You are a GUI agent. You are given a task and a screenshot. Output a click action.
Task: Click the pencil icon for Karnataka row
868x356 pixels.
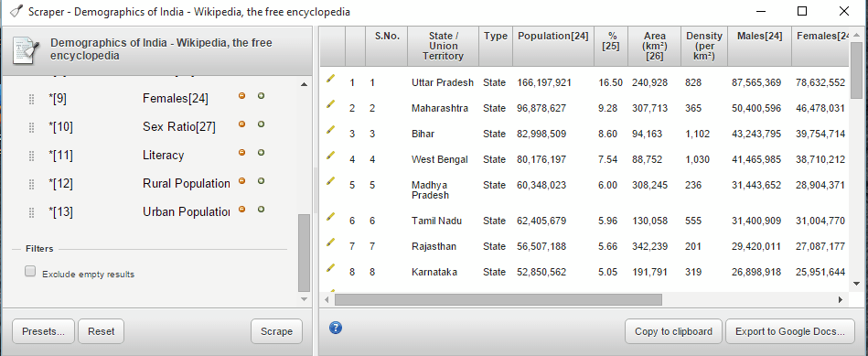click(330, 267)
